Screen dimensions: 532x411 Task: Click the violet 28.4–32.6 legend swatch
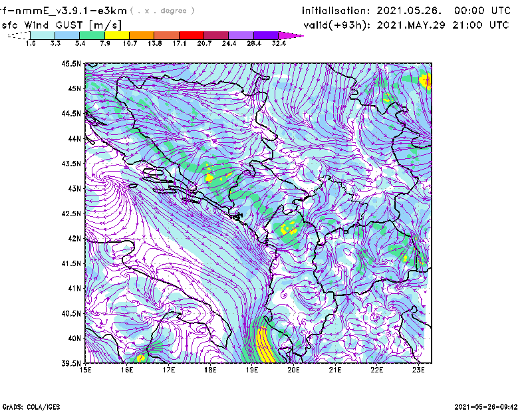266,35
